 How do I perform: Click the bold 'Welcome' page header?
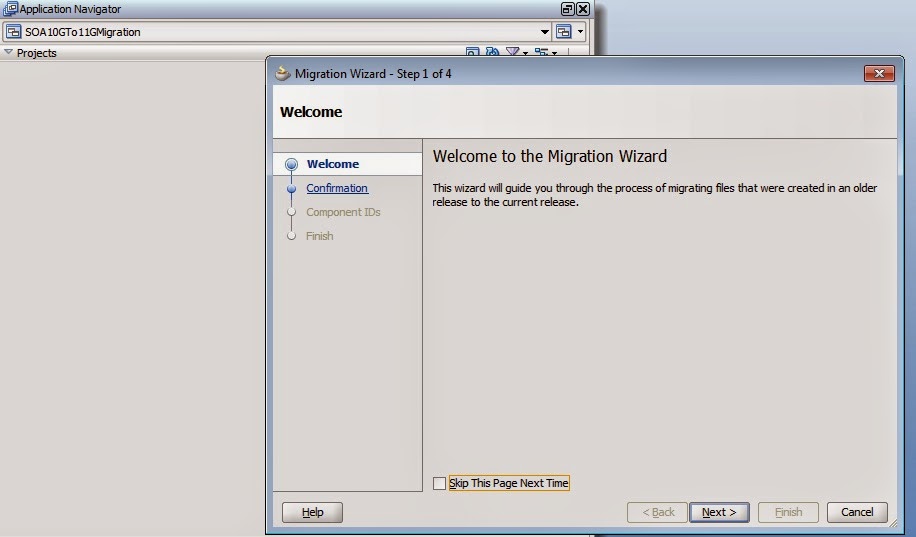click(311, 112)
